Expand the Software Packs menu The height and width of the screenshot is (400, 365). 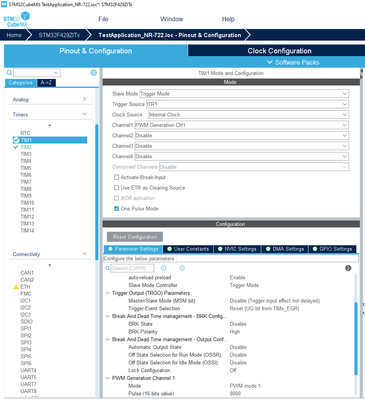[293, 62]
